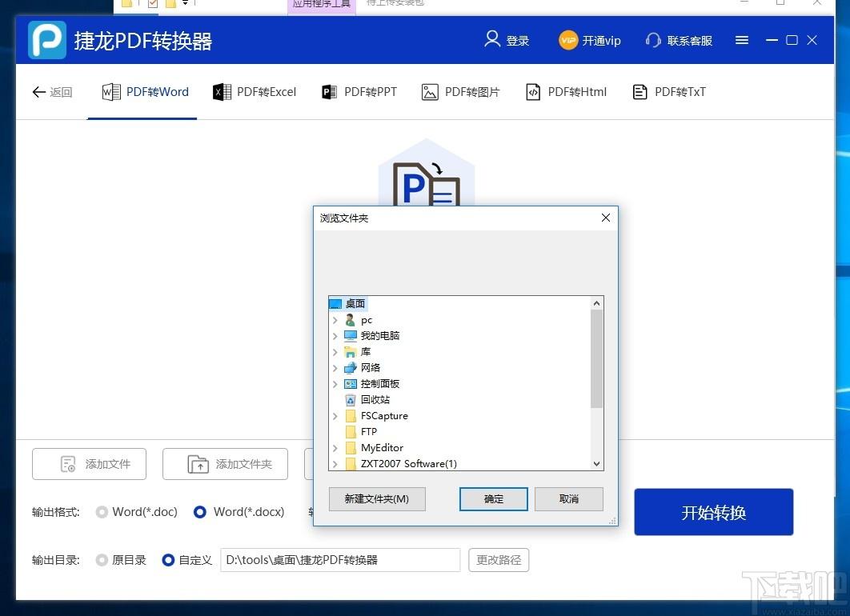
Task: Click the 回收站 recycle bin icon
Action: (351, 400)
